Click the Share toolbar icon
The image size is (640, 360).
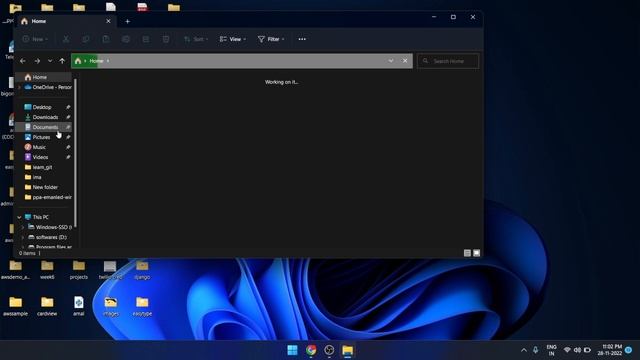point(146,39)
